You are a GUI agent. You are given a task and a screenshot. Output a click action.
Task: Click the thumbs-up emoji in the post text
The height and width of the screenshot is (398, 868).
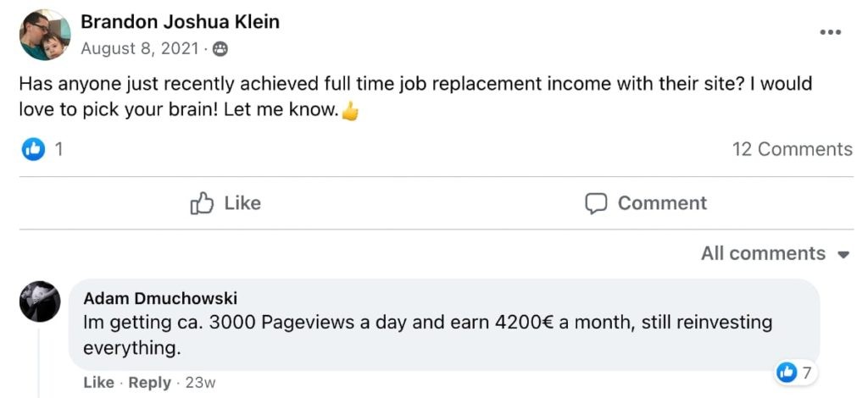tap(349, 112)
